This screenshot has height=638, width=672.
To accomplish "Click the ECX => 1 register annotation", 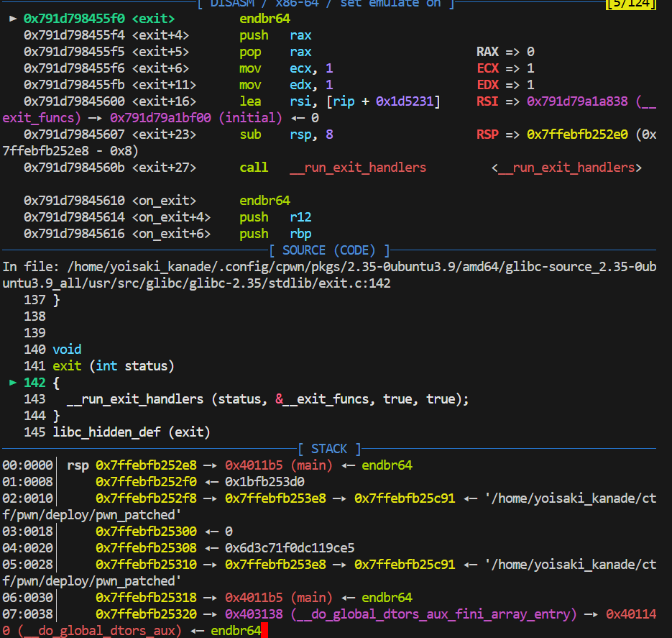I will 505,68.
